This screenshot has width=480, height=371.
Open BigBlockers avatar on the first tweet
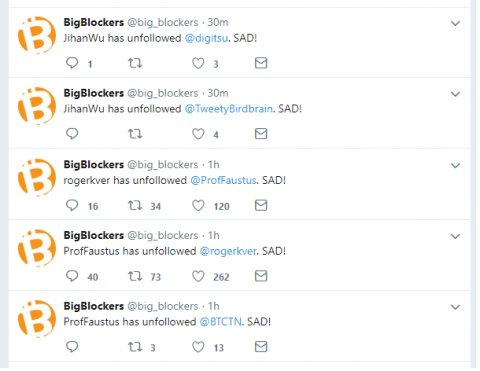click(37, 35)
